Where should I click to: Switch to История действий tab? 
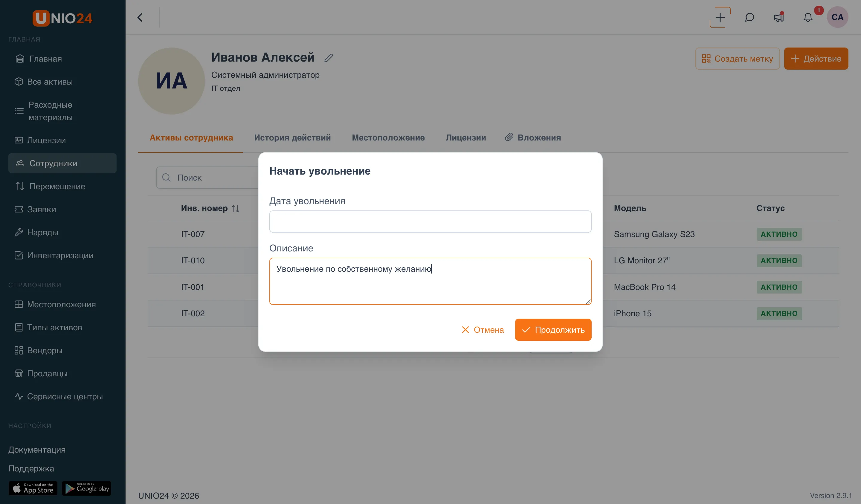292,138
